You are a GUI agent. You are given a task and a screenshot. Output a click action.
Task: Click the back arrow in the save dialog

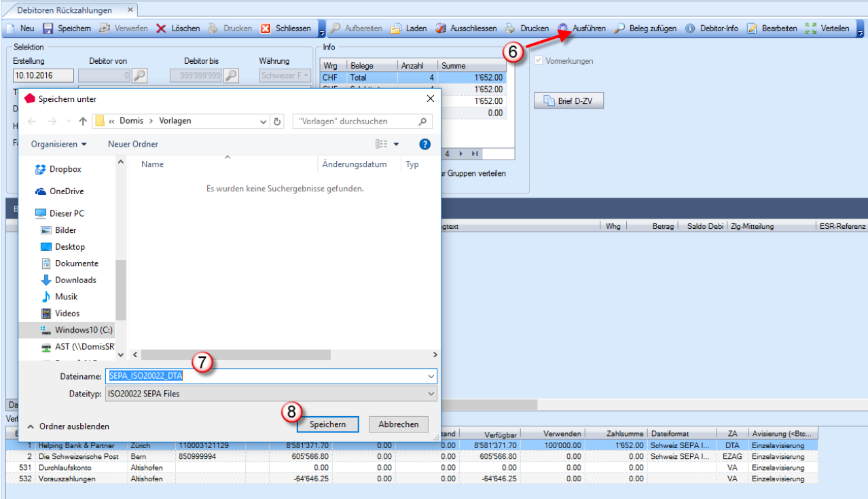pyautogui.click(x=33, y=122)
